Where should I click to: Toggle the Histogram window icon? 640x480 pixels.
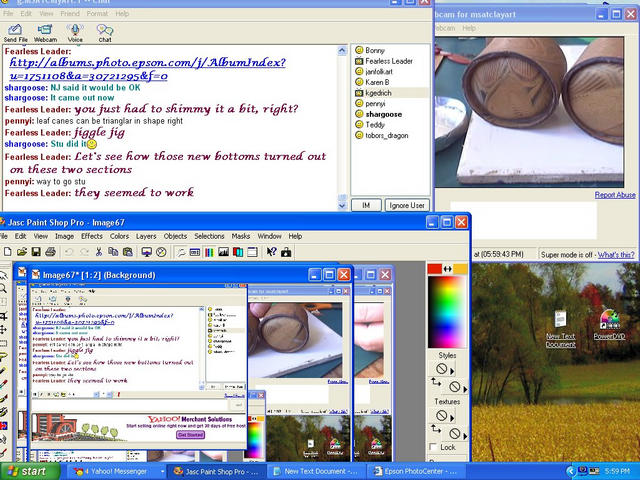coord(223,252)
